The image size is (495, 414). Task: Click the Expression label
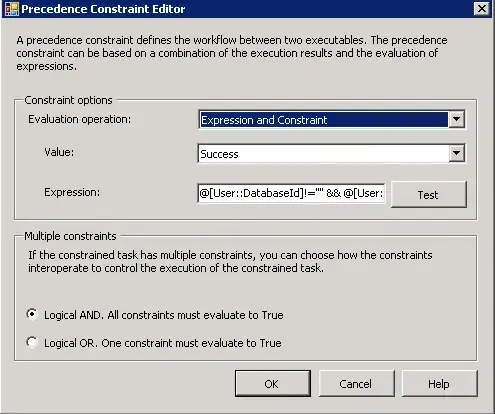pyautogui.click(x=72, y=192)
